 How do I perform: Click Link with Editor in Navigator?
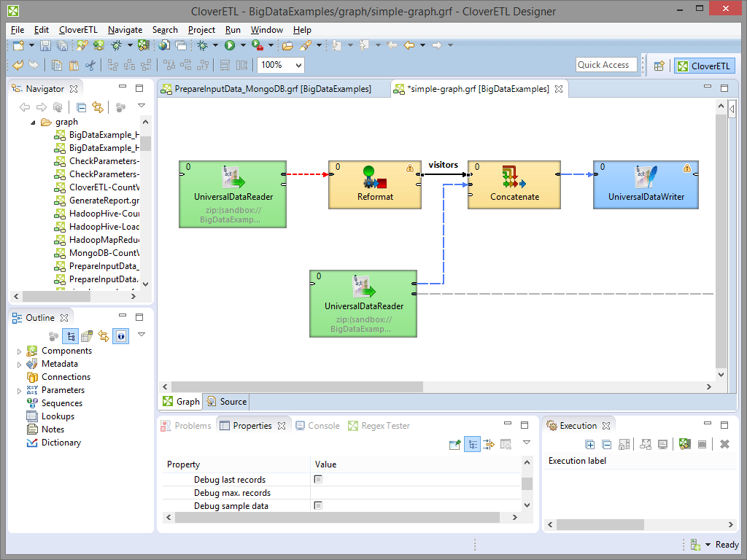[97, 107]
